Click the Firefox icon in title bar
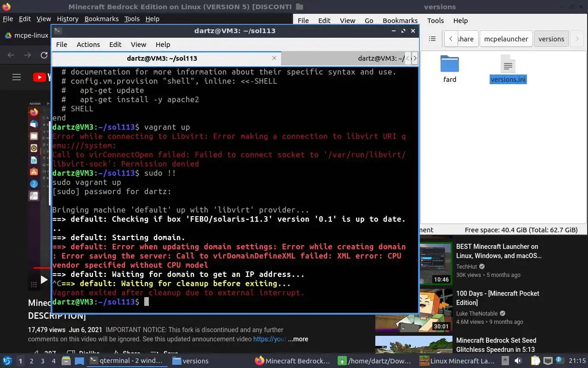588x368 pixels. coord(6,6)
